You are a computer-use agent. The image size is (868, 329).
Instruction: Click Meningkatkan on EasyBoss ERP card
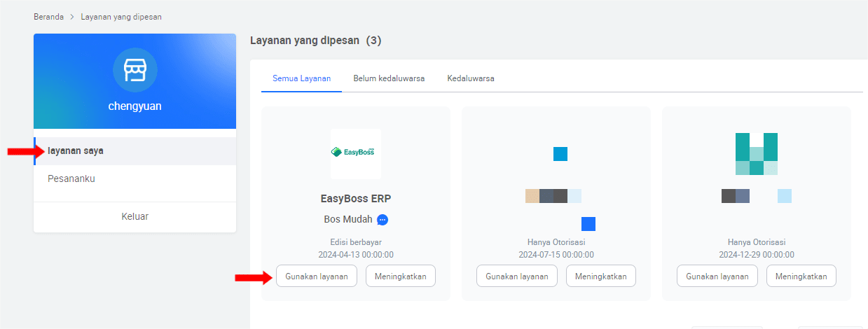click(401, 276)
